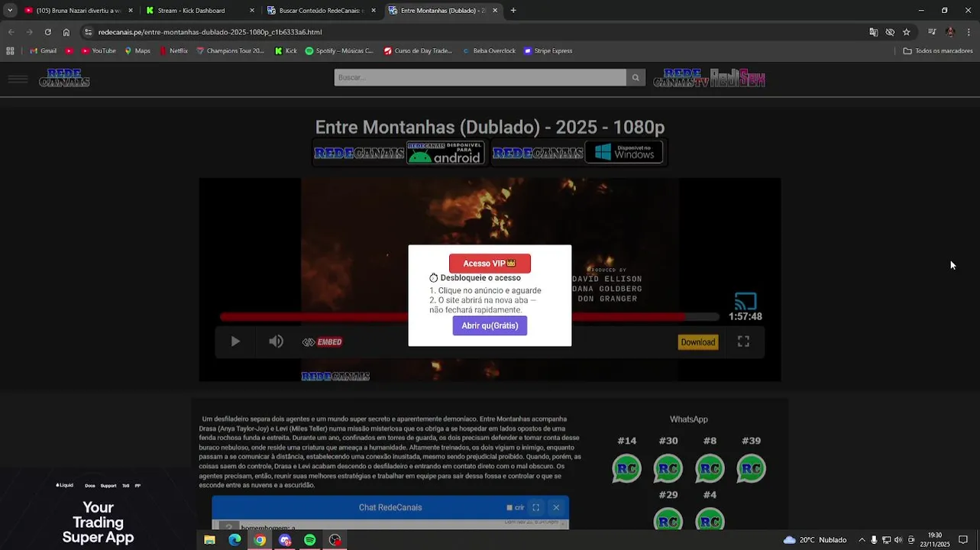980x550 pixels.
Task: Enter fullscreen mode on the video player
Action: click(743, 341)
